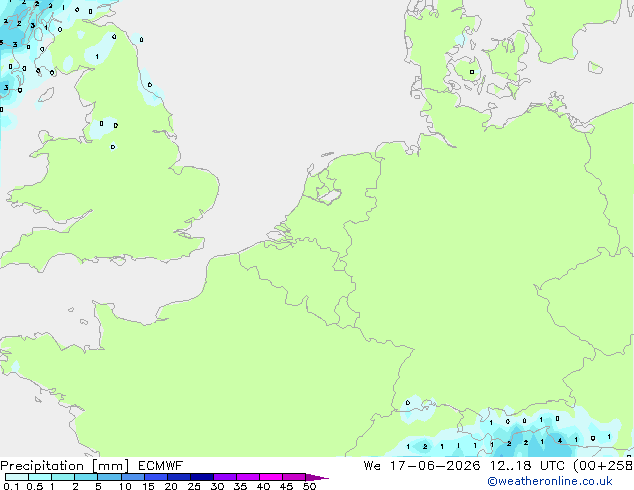The image size is (634, 490).
Task: Click the 1–2 mm legend swatch
Action: pos(63,477)
